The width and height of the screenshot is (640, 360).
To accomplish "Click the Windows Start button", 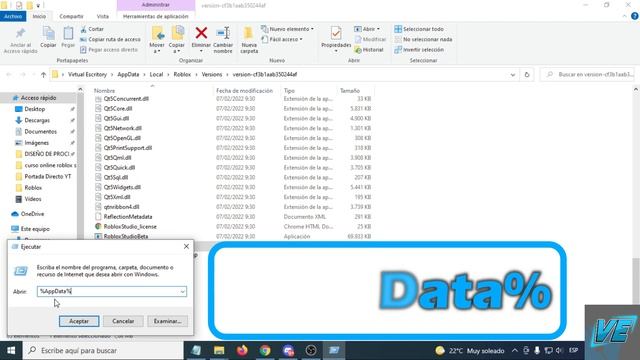I will [x=11, y=351].
